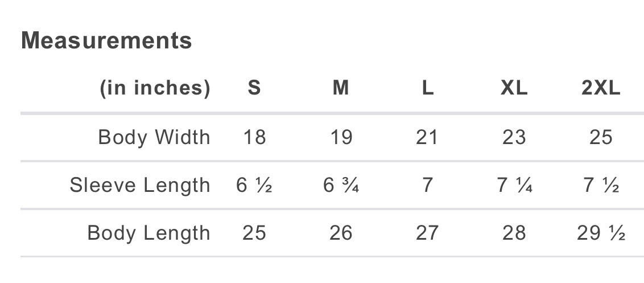Click the (in inches) label
The width and height of the screenshot is (644, 283).
155,88
